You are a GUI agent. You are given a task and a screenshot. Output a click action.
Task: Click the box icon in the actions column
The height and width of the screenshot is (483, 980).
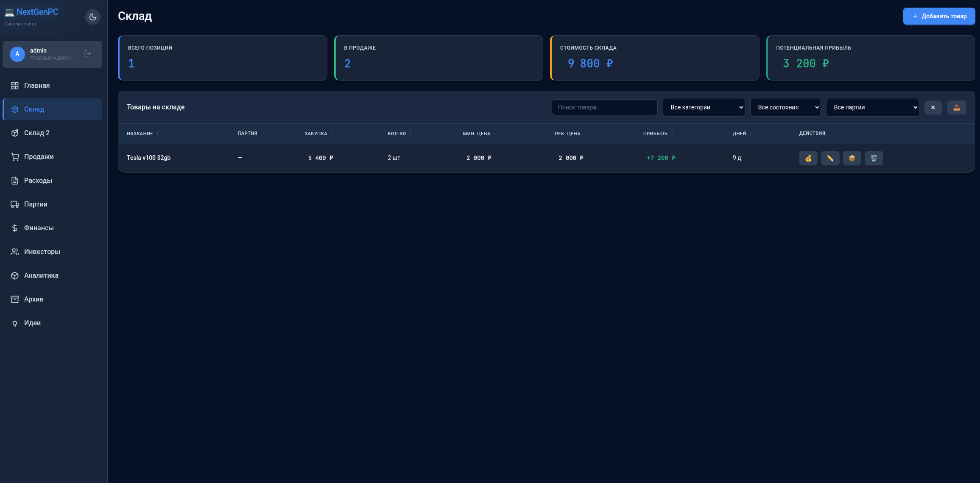[852, 158]
